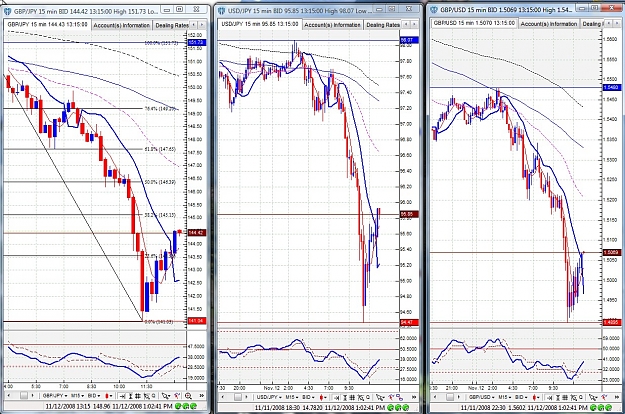The image size is (625, 414).
Task: Click the shift-chart-to-end icon in GBP/JPY toolbar
Action: [122, 396]
